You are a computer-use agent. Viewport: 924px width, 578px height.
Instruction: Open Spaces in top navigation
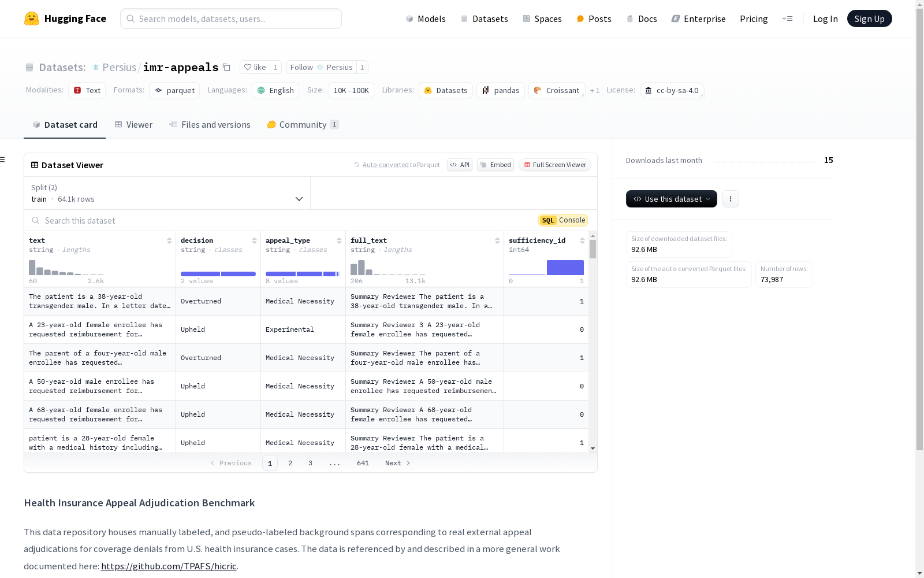(x=542, y=18)
